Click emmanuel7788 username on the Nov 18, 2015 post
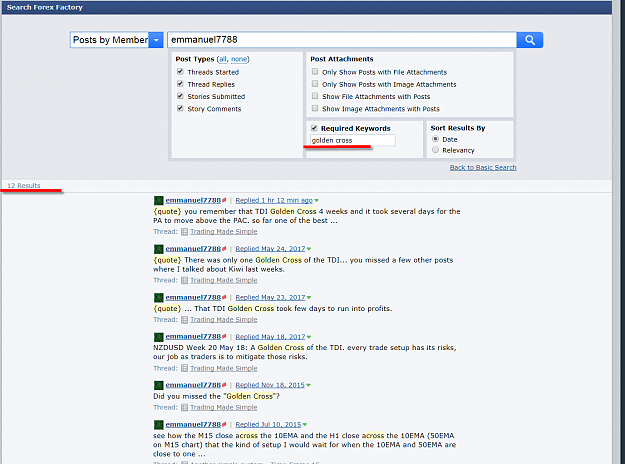The image size is (625, 464). click(193, 385)
